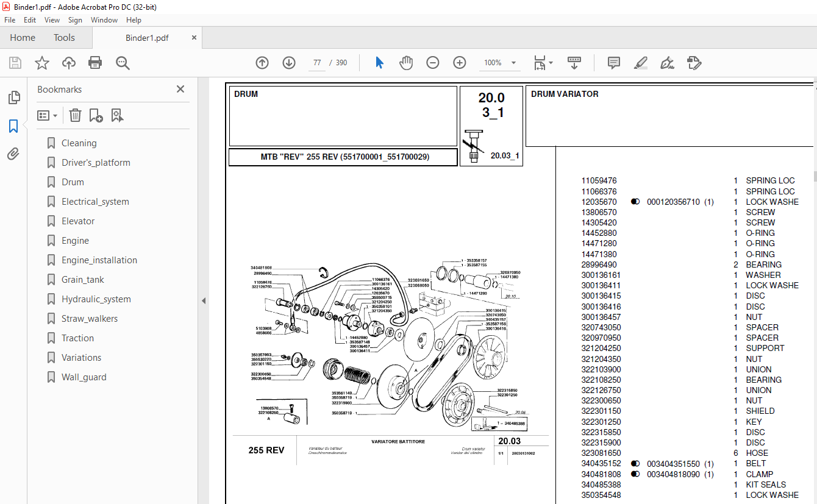Viewport: 817px width, 504px height.
Task: Open Page Thumbnails panel icon
Action: [x=13, y=98]
